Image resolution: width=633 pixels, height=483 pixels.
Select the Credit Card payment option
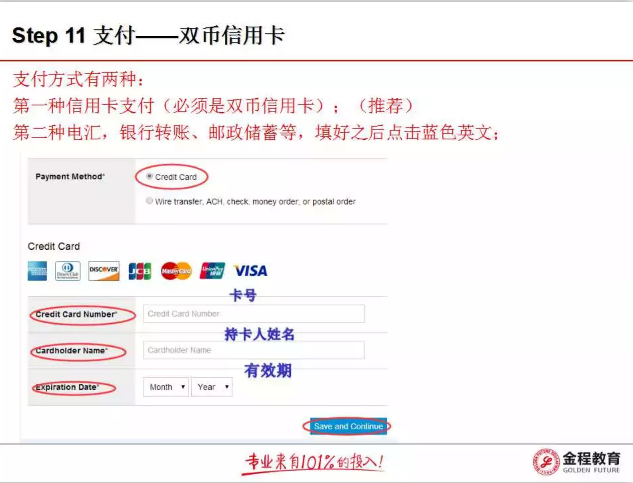[x=149, y=176]
